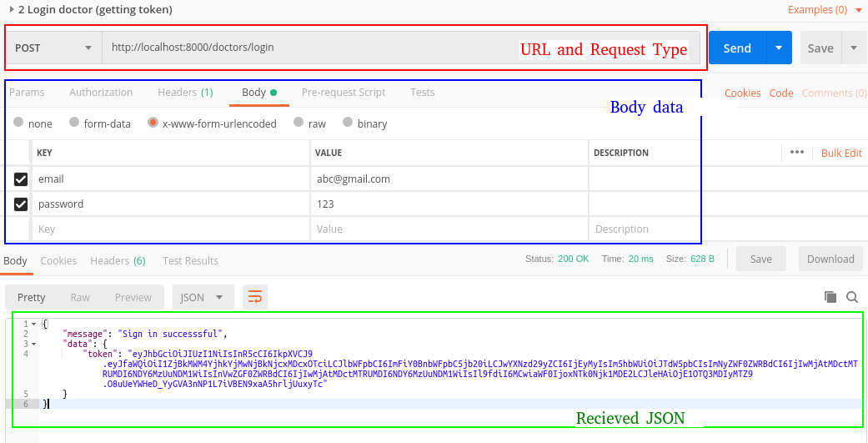
Task: Click the KEY column header
Action: pyautogui.click(x=44, y=153)
